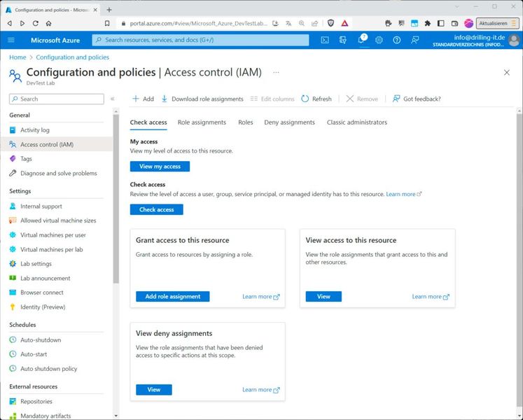
Task: Click the translate page icon
Action: 288,23
